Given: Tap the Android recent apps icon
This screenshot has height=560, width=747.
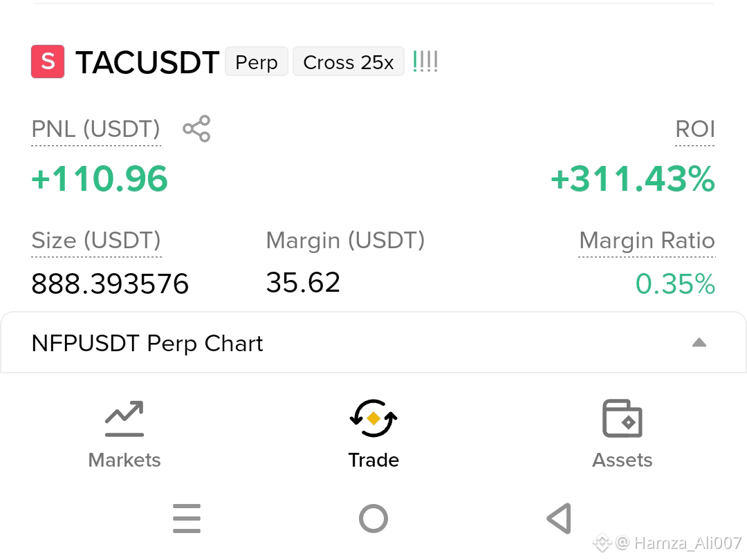Looking at the screenshot, I should [x=187, y=519].
